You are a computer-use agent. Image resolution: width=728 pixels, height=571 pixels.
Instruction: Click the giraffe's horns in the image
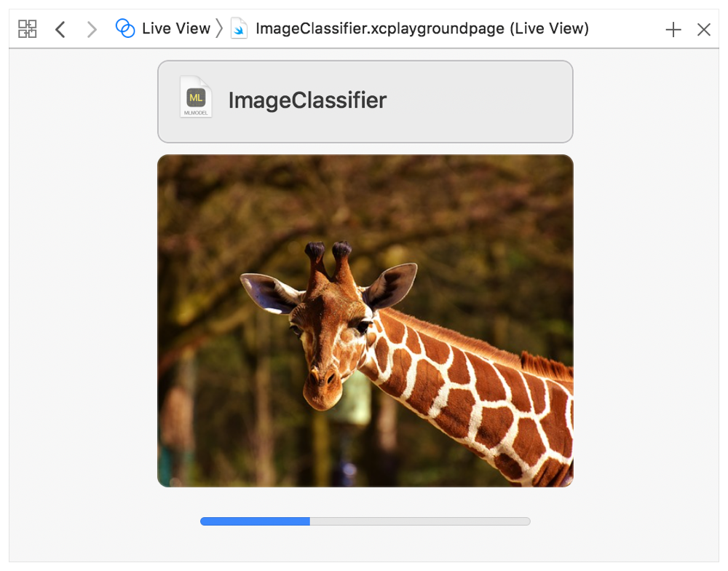[x=328, y=256]
